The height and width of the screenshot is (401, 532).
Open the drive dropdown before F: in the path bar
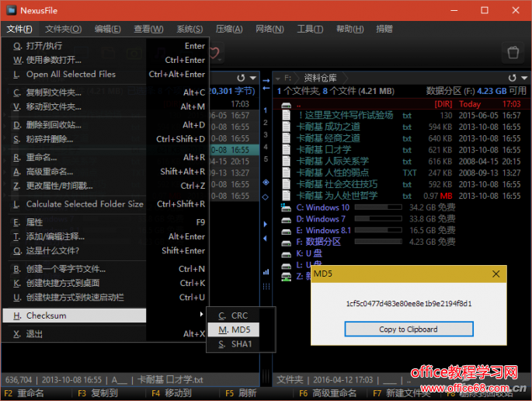(278, 78)
